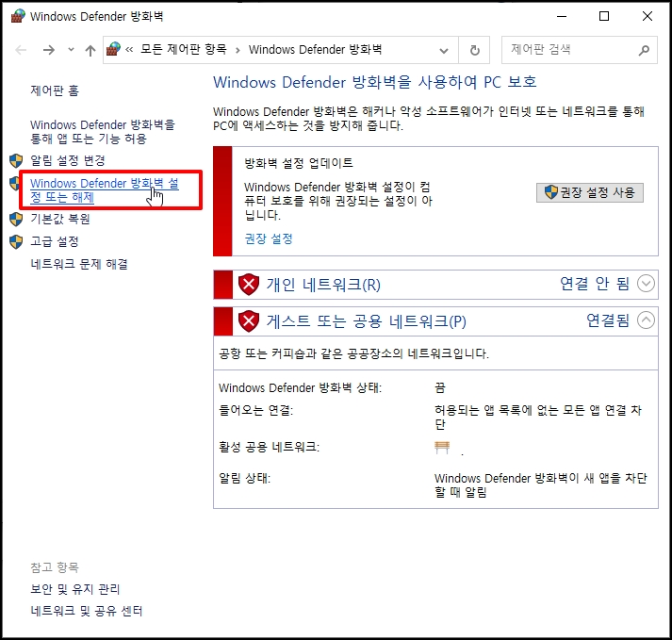Select '모든 제어판 항목' in the breadcrumb
The image size is (672, 640).
[x=184, y=49]
